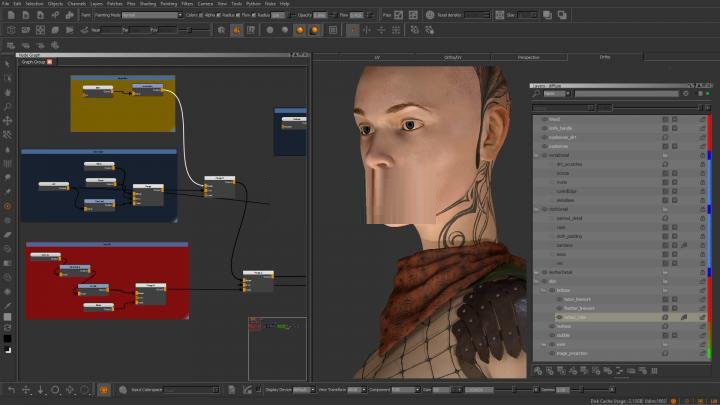Choose the second grey lighting sphere

tap(285, 30)
